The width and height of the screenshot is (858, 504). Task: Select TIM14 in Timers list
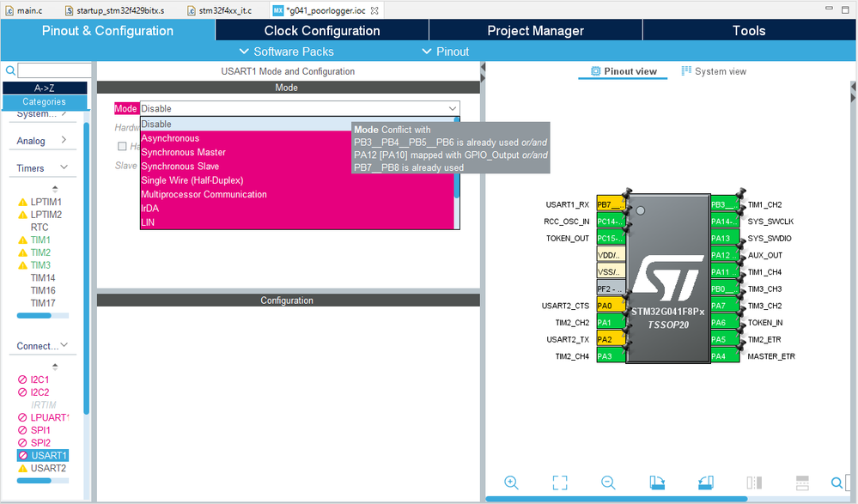pyautogui.click(x=43, y=277)
